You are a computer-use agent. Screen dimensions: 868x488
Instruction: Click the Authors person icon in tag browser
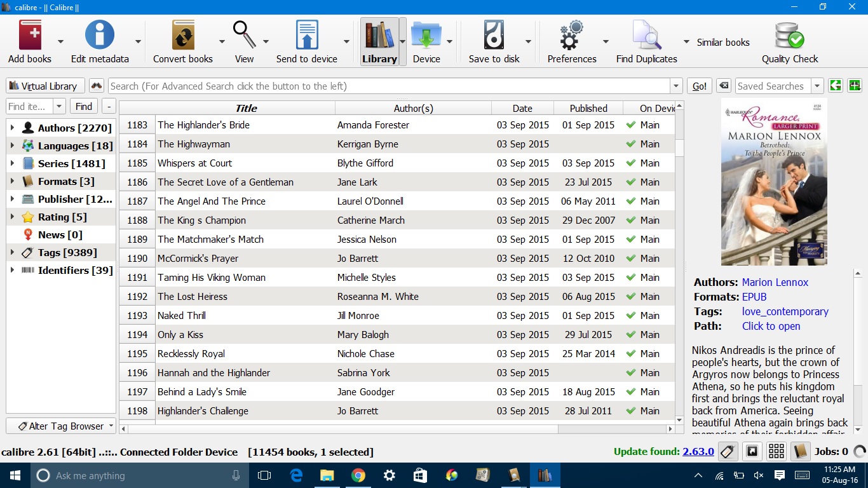[x=28, y=128]
